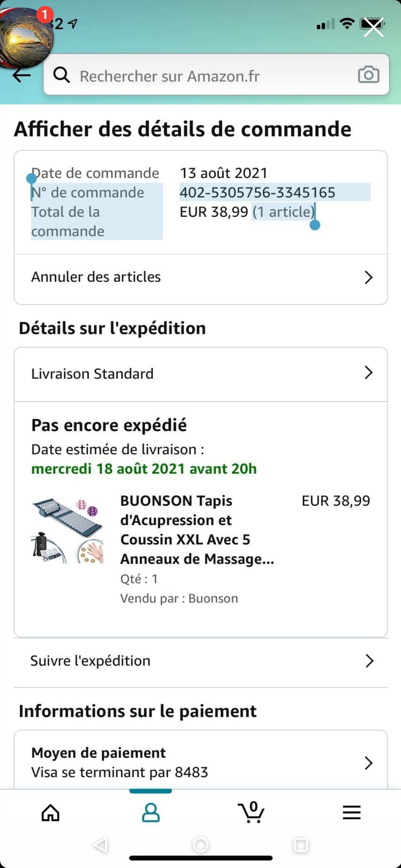Open the BUONSON Tapis d'Acupression product link
Image resolution: width=401 pixels, height=868 pixels.
(x=197, y=530)
